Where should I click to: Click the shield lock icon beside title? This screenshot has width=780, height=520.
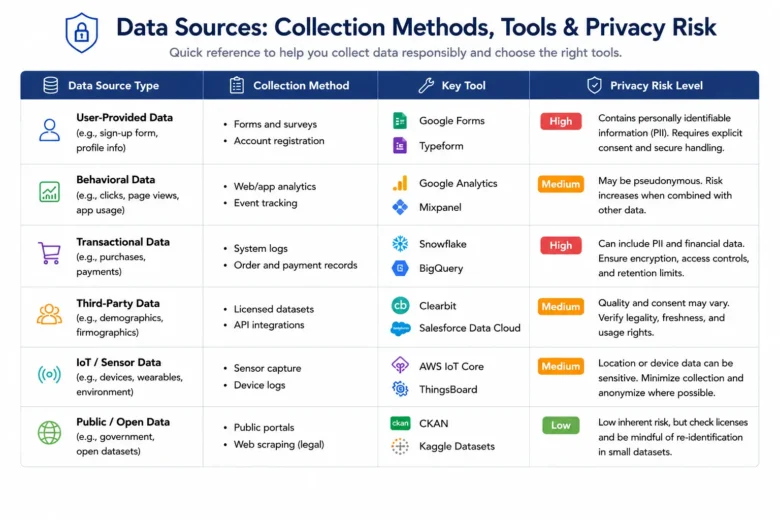pos(82,32)
